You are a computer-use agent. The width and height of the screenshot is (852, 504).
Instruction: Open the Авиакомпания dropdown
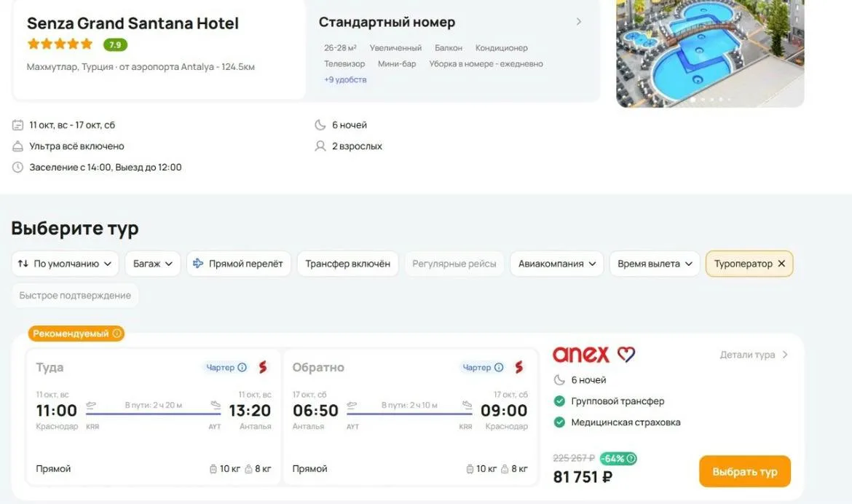[557, 264]
